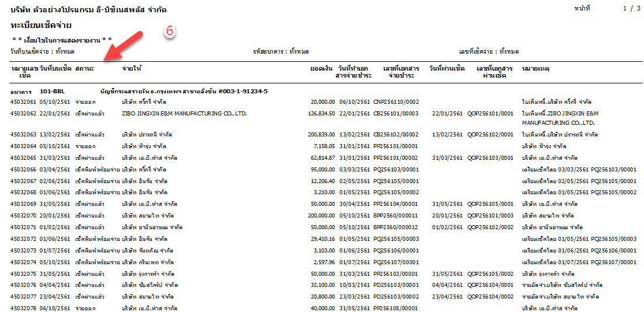Viewport: 644px width, 312px height.
Task: Select cheque number 45032062
Action: pyautogui.click(x=23, y=113)
